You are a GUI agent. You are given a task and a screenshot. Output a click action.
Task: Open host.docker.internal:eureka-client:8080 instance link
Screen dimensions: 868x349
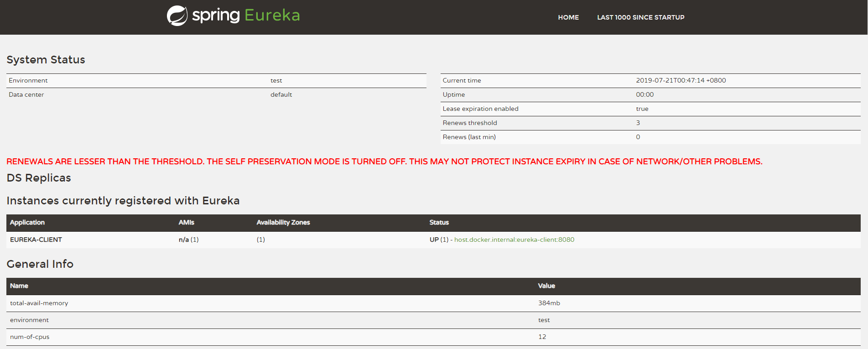[x=514, y=240]
